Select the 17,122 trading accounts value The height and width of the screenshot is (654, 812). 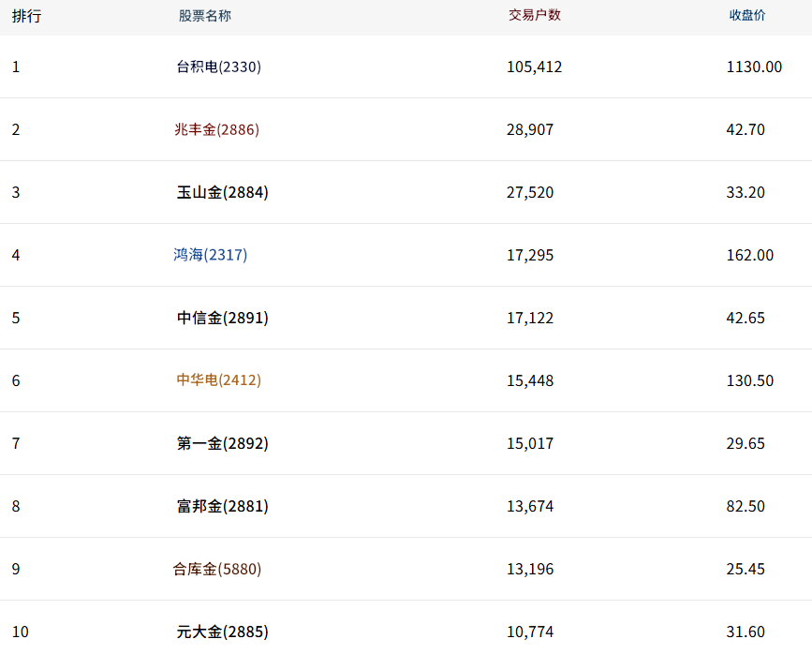coord(530,318)
